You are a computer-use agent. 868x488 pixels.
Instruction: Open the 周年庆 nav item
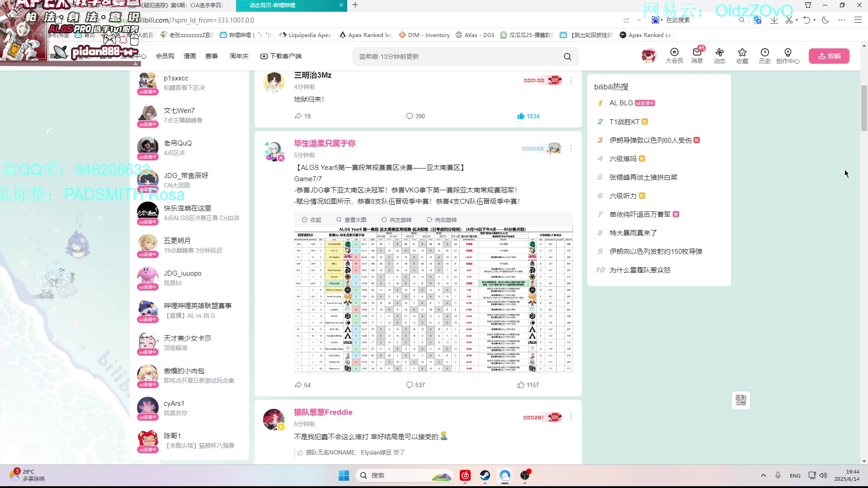(239, 56)
